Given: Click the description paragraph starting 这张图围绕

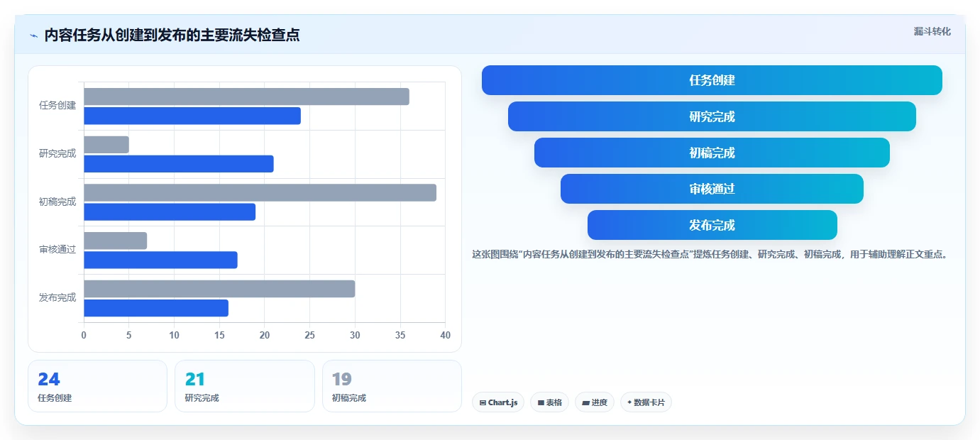Looking at the screenshot, I should [710, 254].
